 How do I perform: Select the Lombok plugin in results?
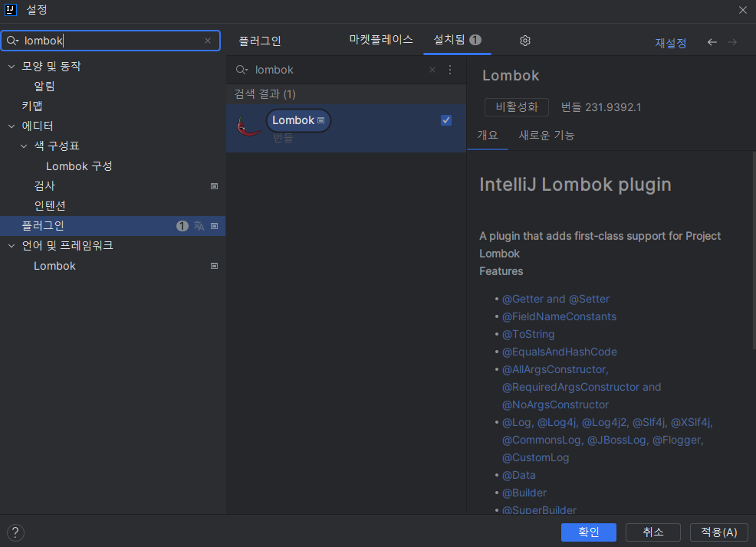pos(346,128)
